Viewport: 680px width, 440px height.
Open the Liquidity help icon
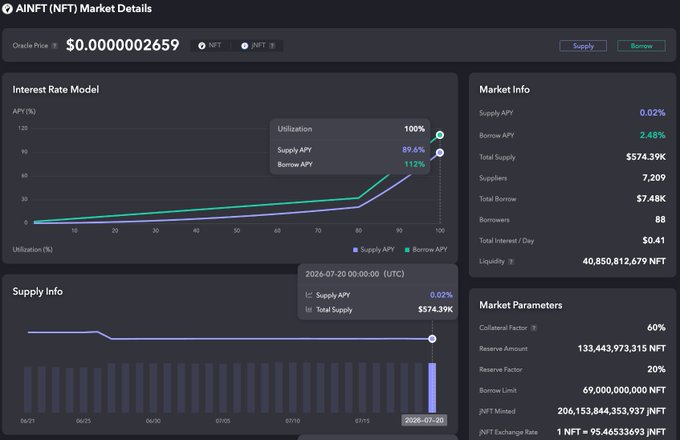coord(511,261)
